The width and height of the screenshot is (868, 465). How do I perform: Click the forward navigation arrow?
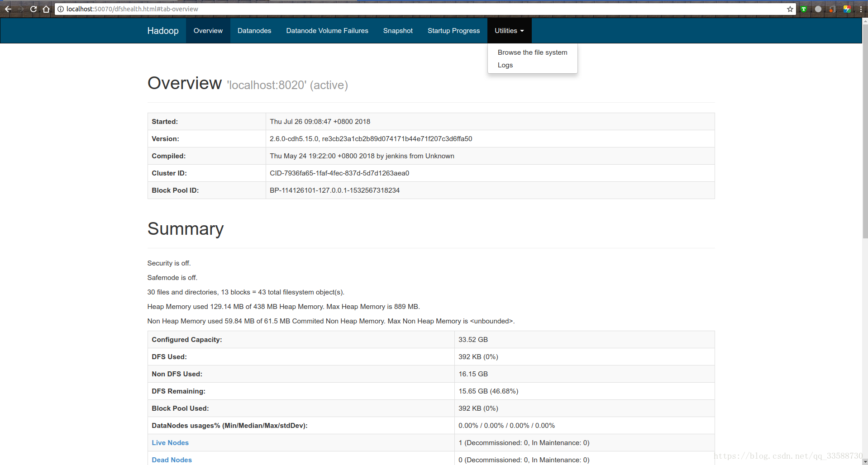(21, 9)
